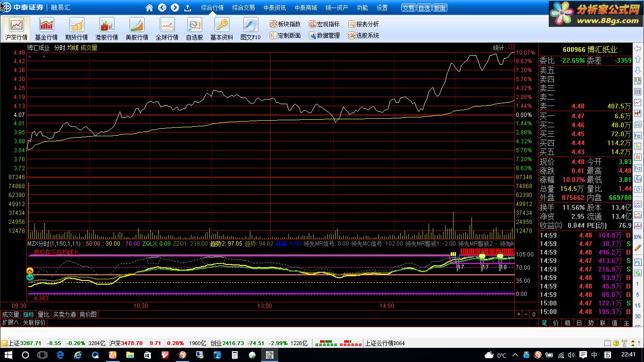Click 统计 above the chart
Screen dimensions: 644x362
(498, 48)
